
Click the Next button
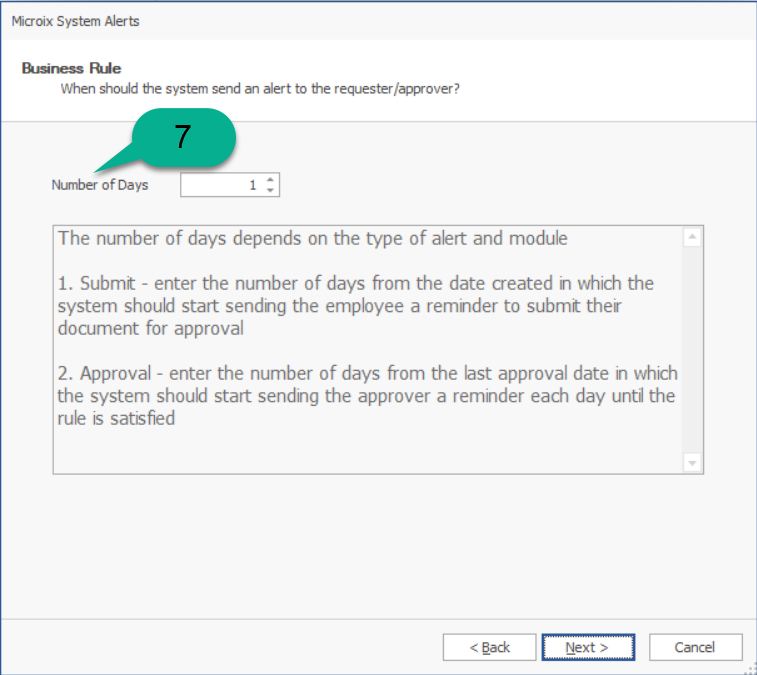pos(588,647)
